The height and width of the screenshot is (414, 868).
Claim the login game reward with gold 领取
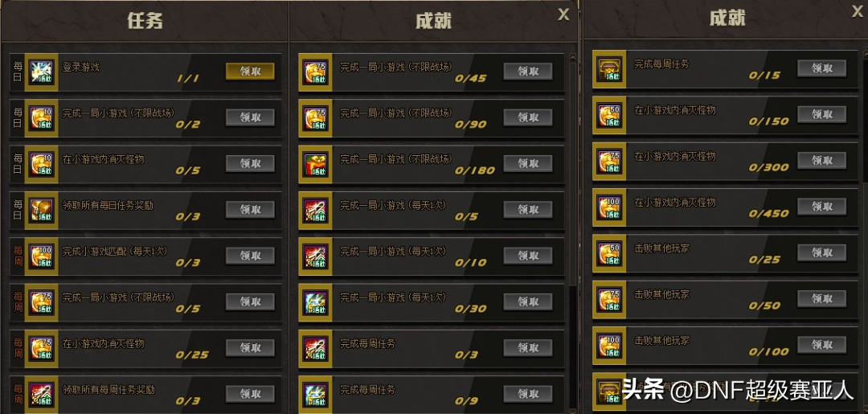[x=250, y=72]
